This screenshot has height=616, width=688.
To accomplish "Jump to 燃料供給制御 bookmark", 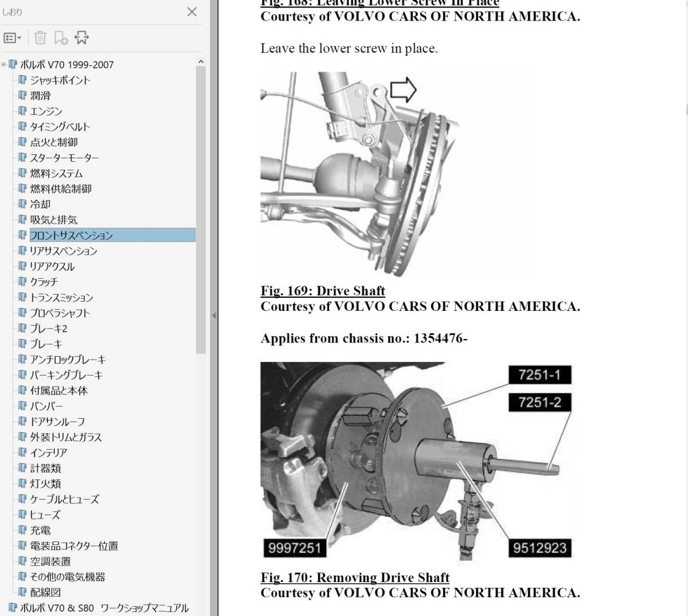I will pos(60,189).
